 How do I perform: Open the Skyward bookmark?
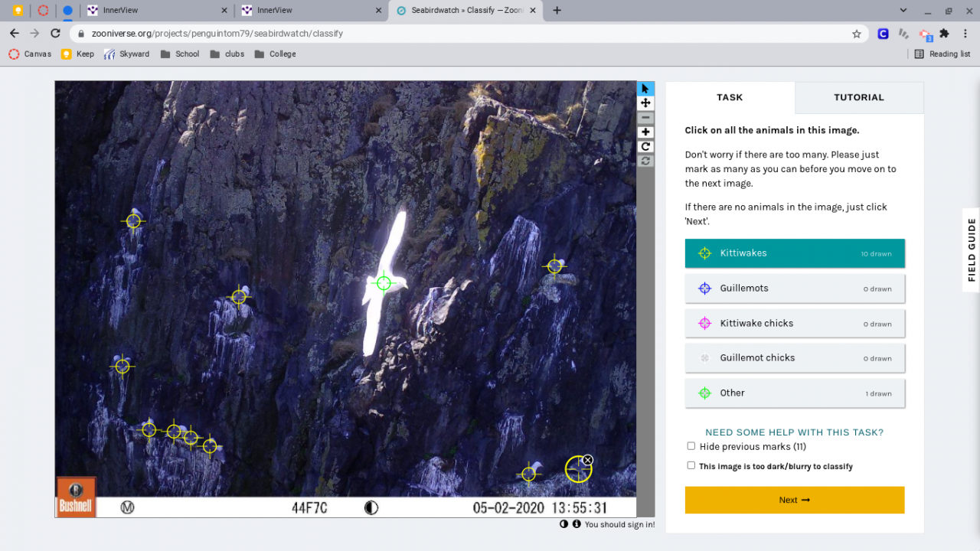(127, 54)
